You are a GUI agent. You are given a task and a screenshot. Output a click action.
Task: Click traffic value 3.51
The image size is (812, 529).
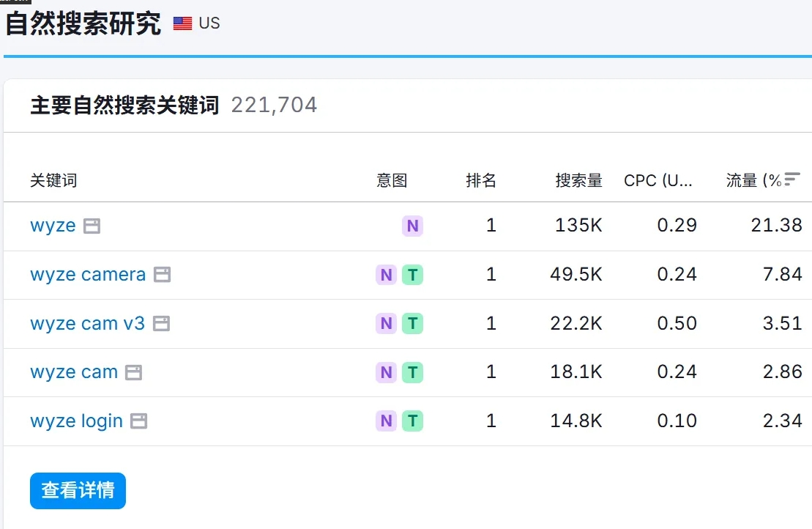tap(783, 323)
